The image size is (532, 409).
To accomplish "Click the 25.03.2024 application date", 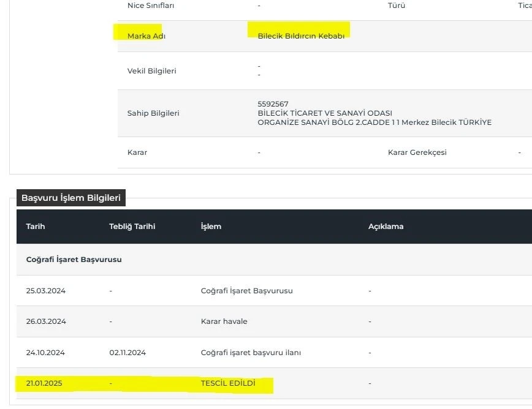I will click(45, 291).
